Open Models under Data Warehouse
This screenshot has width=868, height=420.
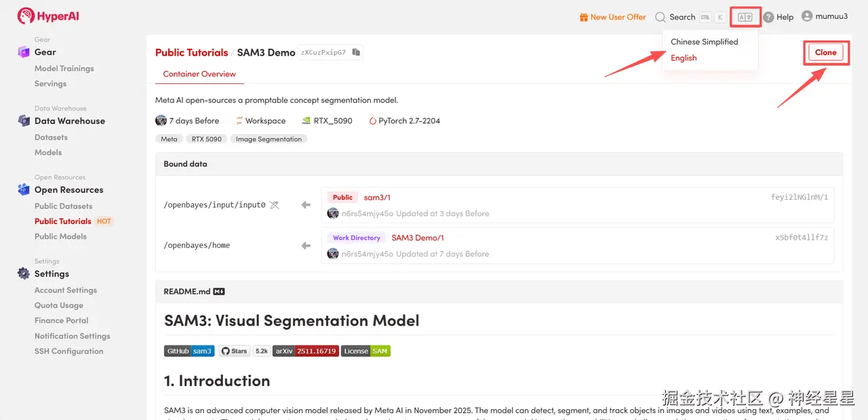point(48,152)
